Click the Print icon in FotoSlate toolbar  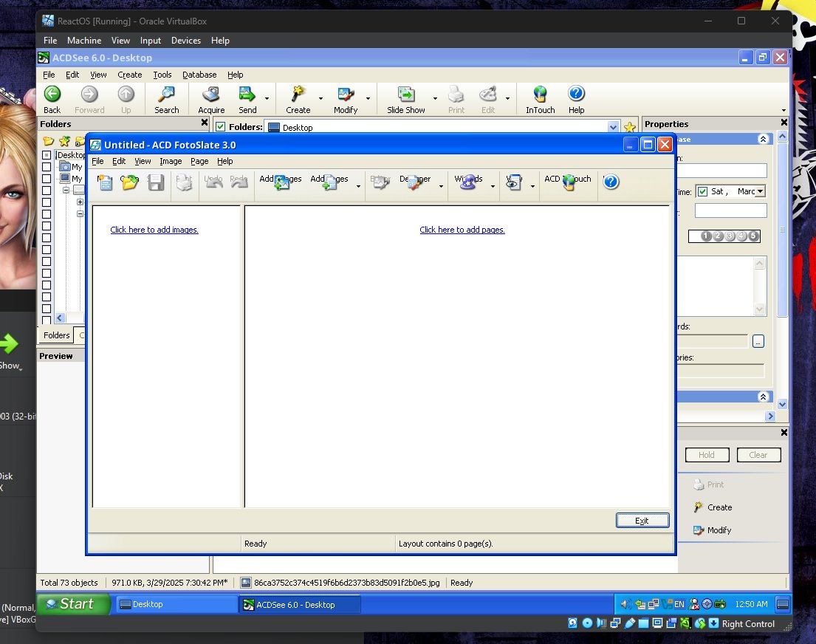click(184, 182)
